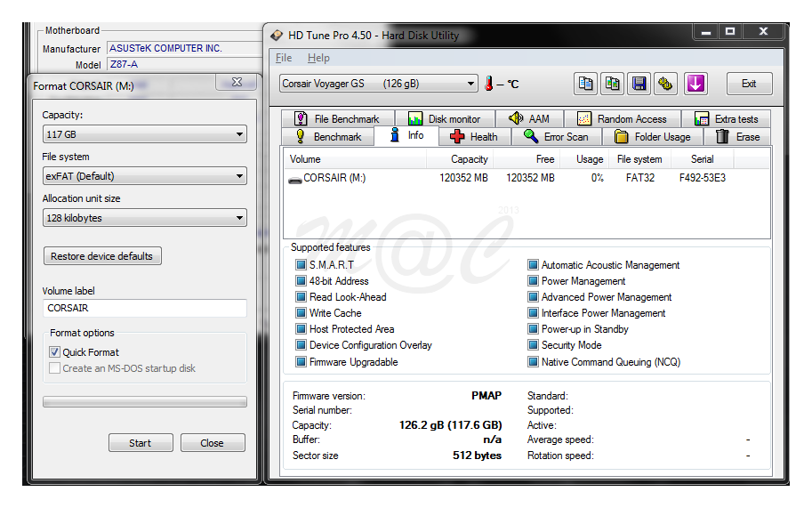Switch to the Erase tab

737,137
